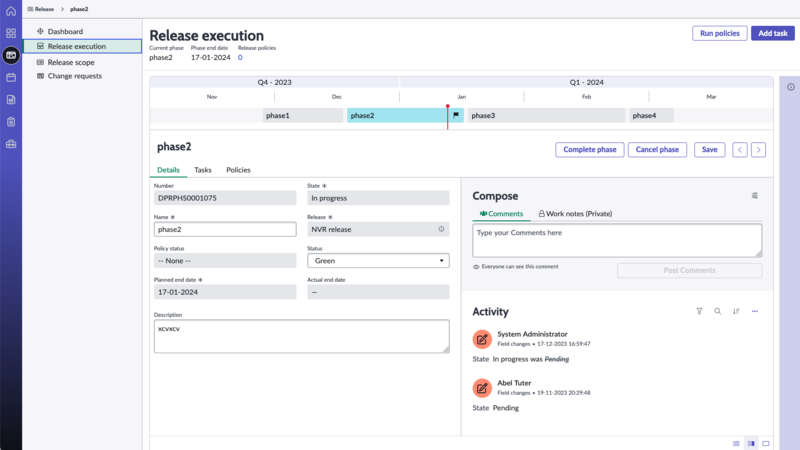Open Work notes (Private) tab
The image size is (800, 450).
575,214
